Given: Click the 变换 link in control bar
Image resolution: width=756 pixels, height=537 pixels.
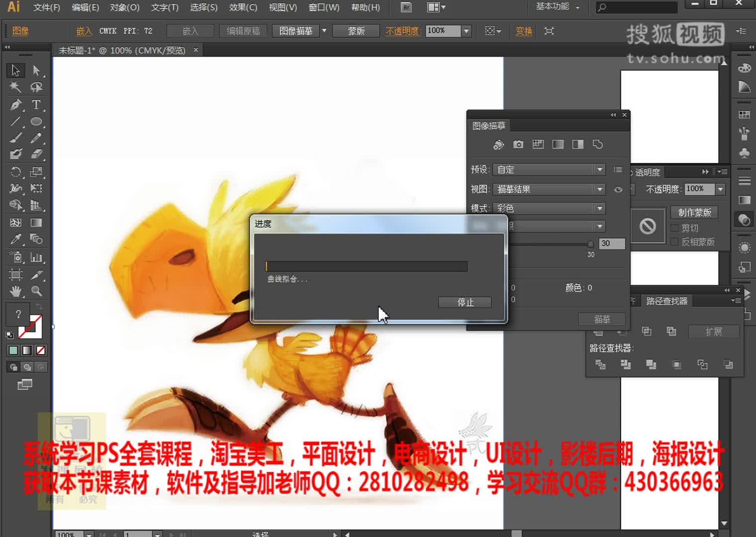Looking at the screenshot, I should click(524, 31).
